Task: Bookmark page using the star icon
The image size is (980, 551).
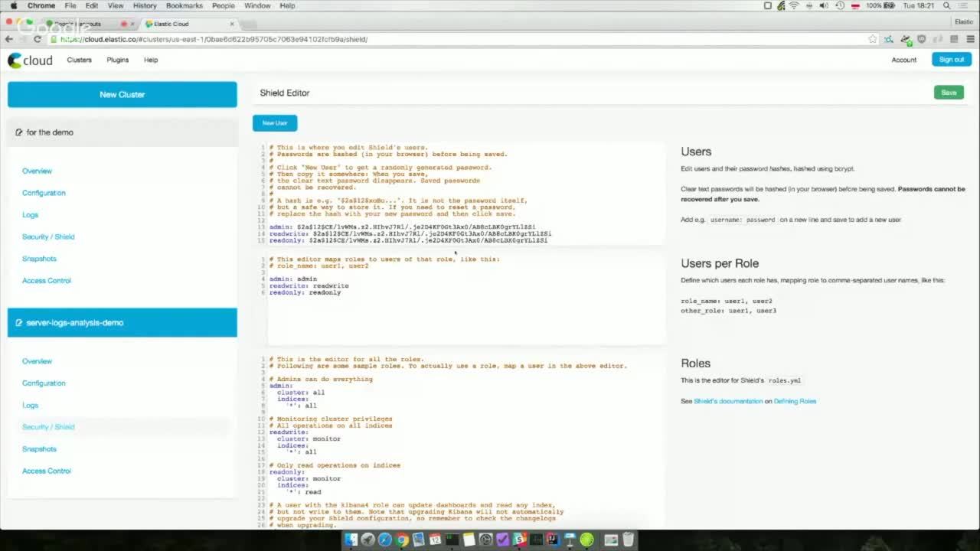Action: pyautogui.click(x=872, y=39)
